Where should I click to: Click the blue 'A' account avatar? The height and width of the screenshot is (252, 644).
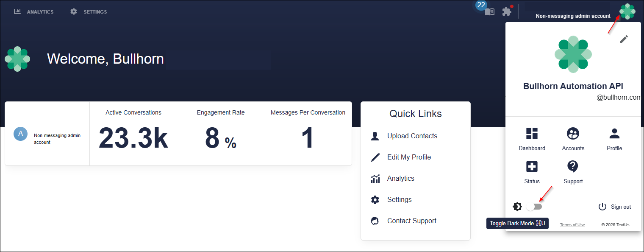[20, 133]
